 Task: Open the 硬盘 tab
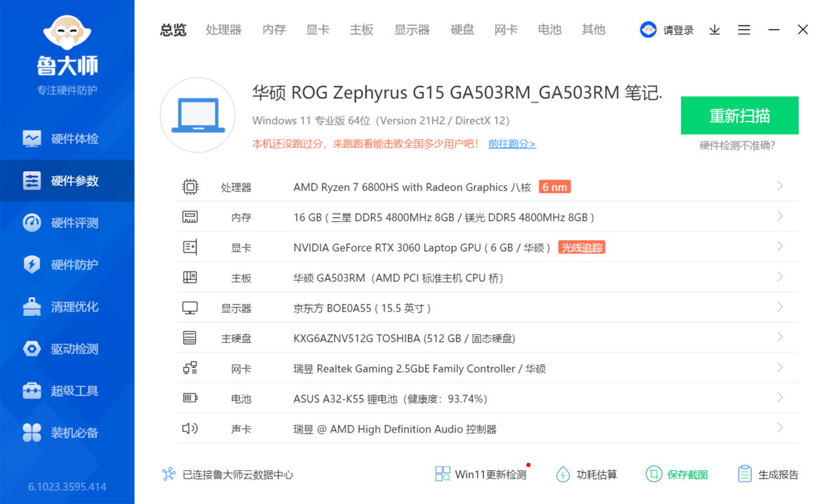pos(463,30)
